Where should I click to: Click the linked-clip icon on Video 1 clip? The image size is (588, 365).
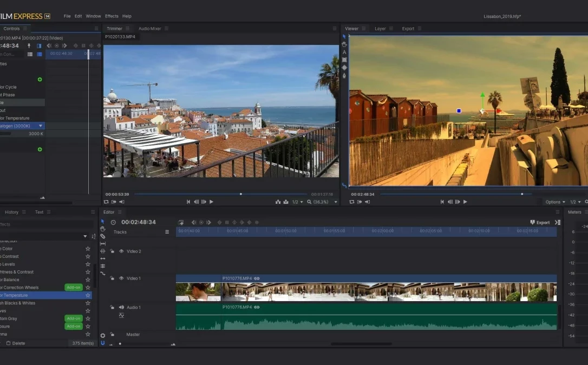[257, 278]
